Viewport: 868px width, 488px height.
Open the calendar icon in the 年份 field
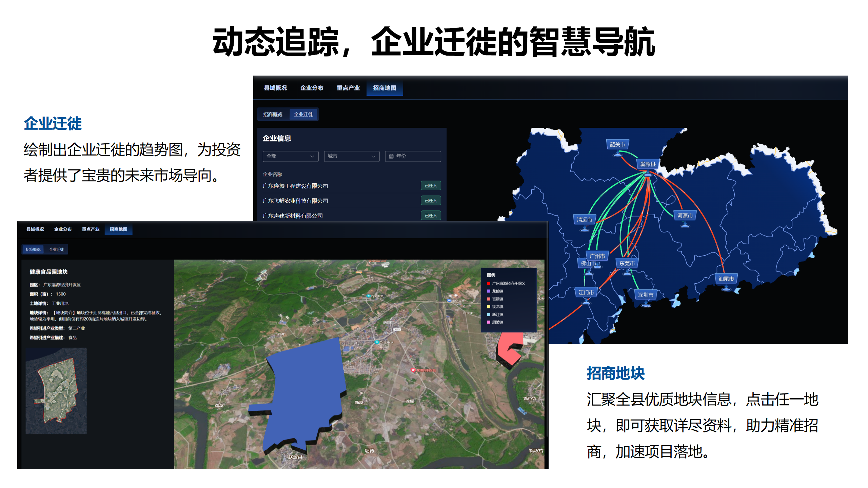click(x=391, y=156)
